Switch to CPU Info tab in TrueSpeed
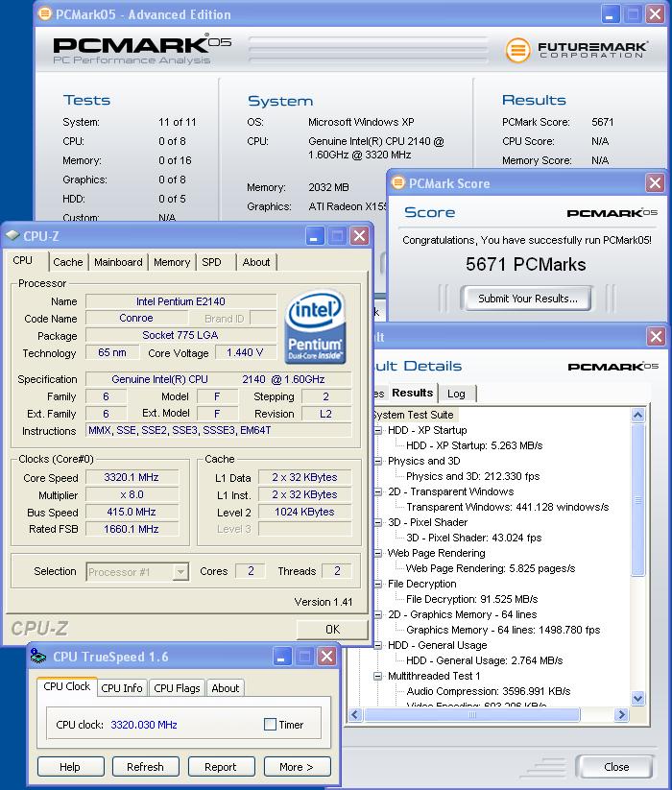This screenshot has height=790, width=672. point(122,687)
